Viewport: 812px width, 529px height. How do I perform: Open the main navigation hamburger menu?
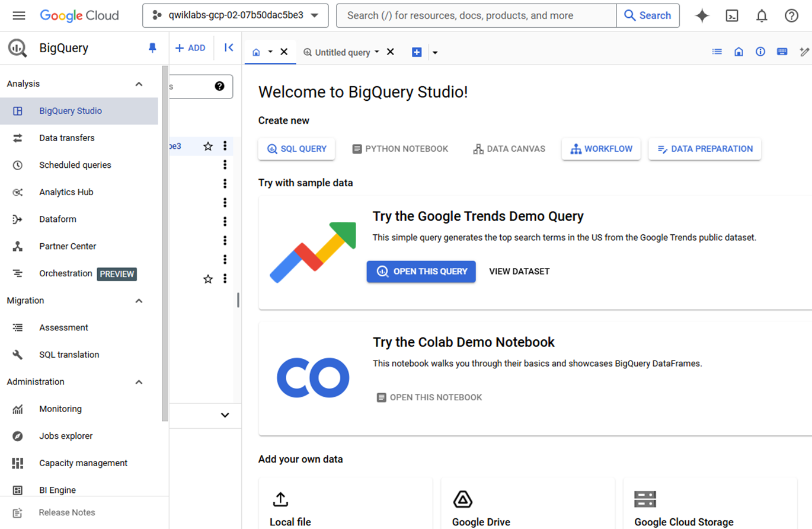coord(19,15)
